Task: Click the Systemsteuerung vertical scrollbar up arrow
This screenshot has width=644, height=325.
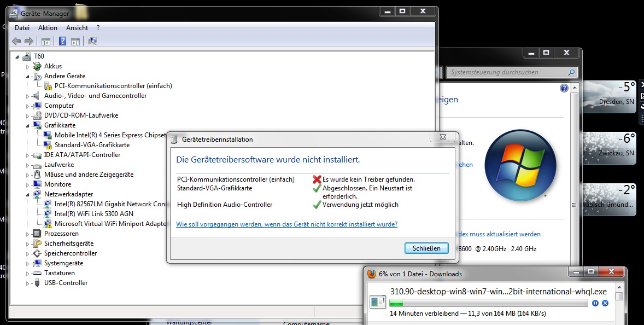Action: (x=575, y=88)
